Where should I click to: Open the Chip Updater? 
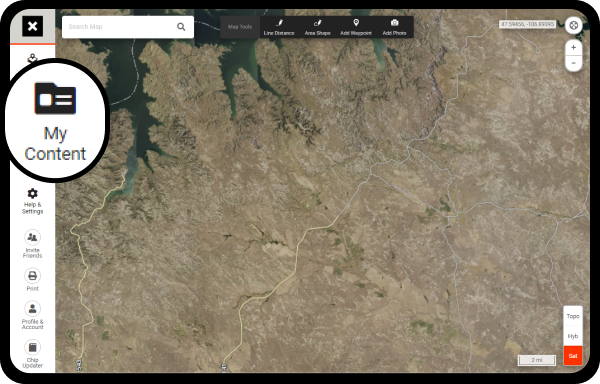coord(33,354)
